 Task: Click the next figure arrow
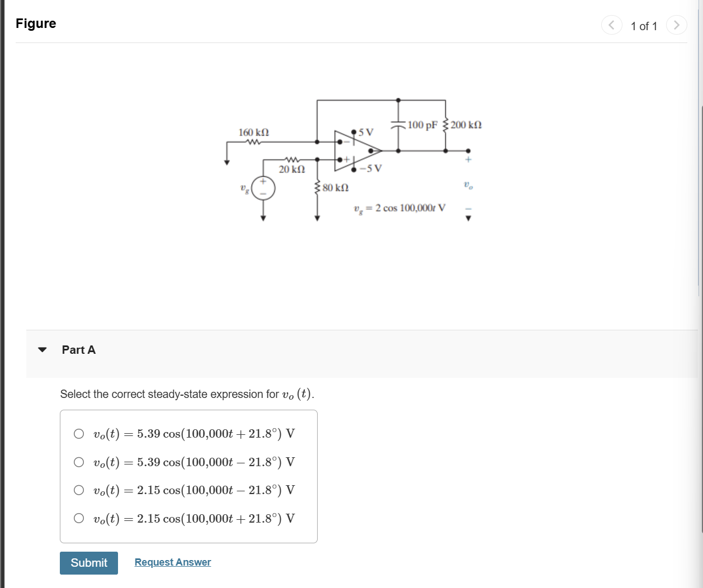[x=676, y=25]
